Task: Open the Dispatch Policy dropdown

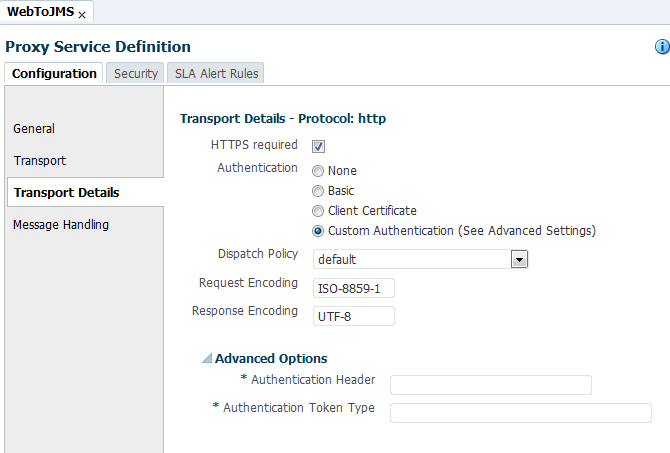Action: pyautogui.click(x=519, y=259)
